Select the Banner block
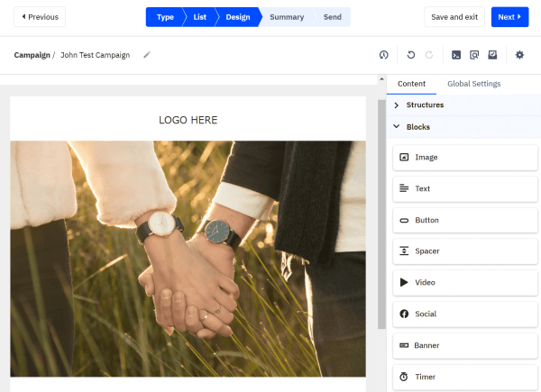Viewport: 541px width, 392px height. 465,345
